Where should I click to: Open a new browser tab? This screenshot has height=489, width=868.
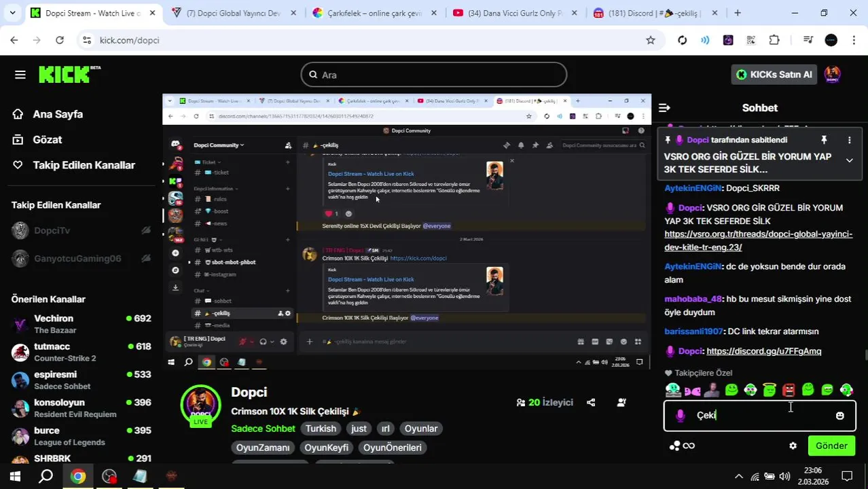738,13
